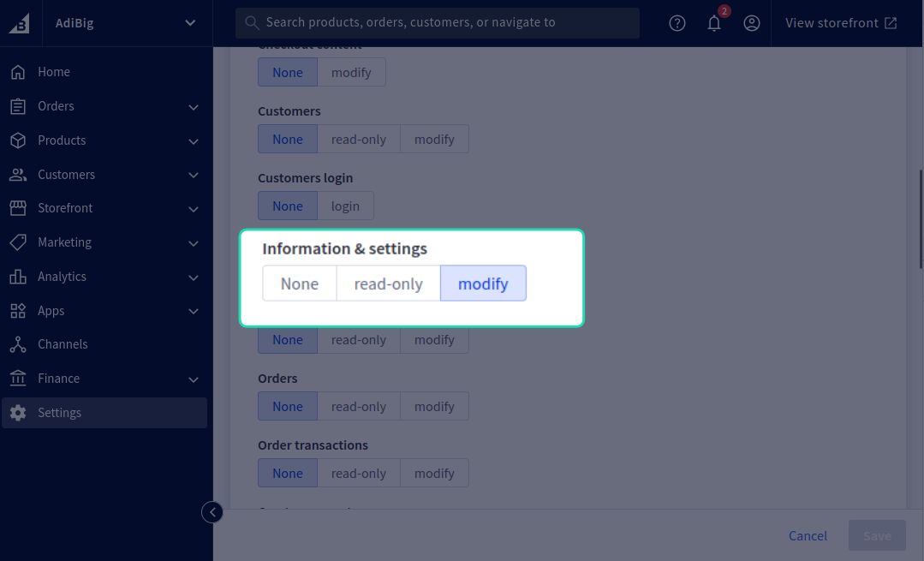This screenshot has height=561, width=924.
Task: Click the Apps grid icon
Action: click(x=18, y=311)
